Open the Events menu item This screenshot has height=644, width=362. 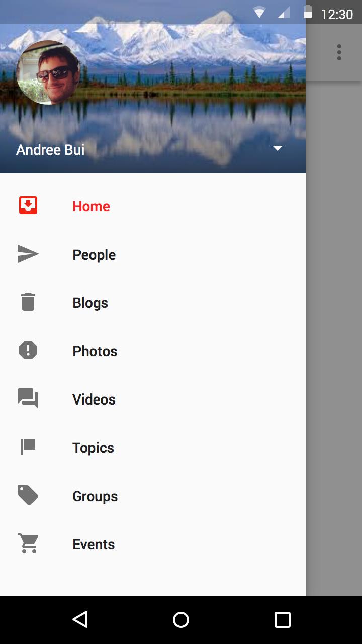coord(153,544)
